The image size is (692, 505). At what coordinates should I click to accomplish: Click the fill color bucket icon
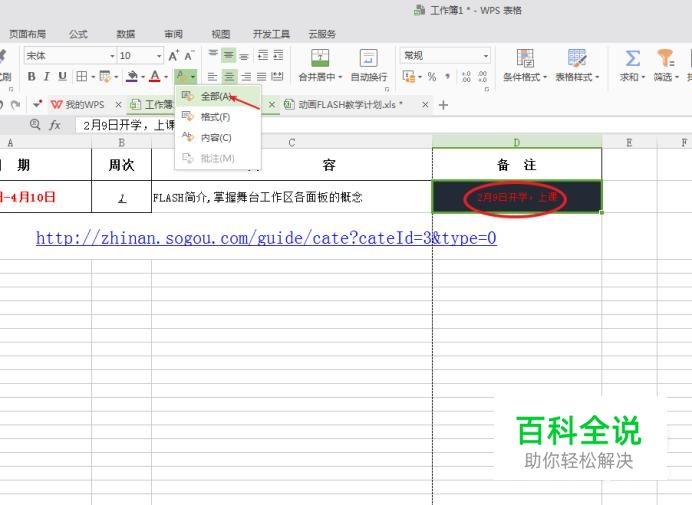click(132, 76)
